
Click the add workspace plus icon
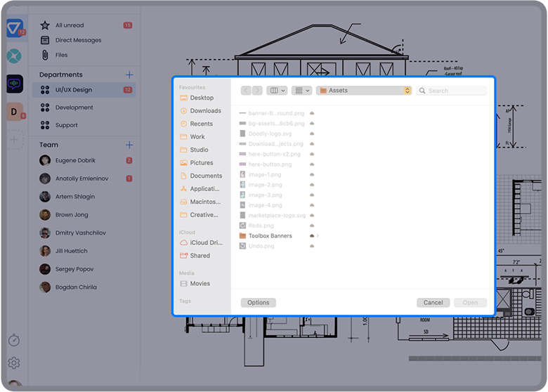(15, 139)
